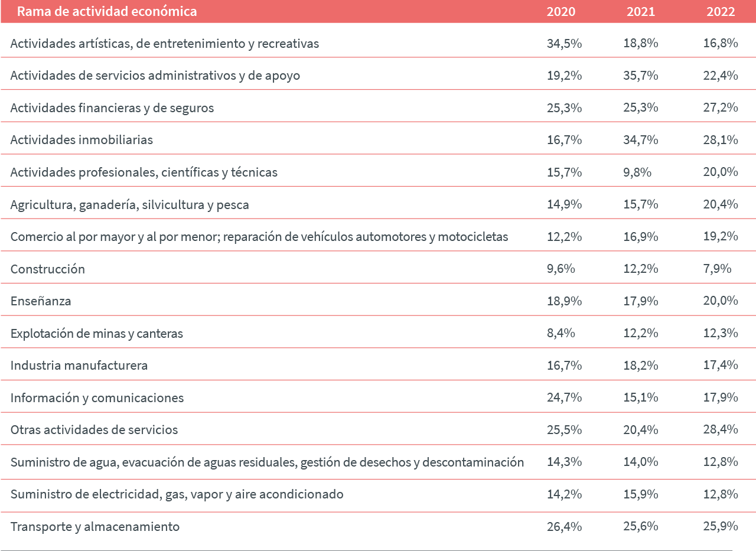Select the 'Actividades artísticas, de entretenimiento y recreativas' row label
Image resolution: width=756 pixels, height=551 pixels.
click(165, 44)
